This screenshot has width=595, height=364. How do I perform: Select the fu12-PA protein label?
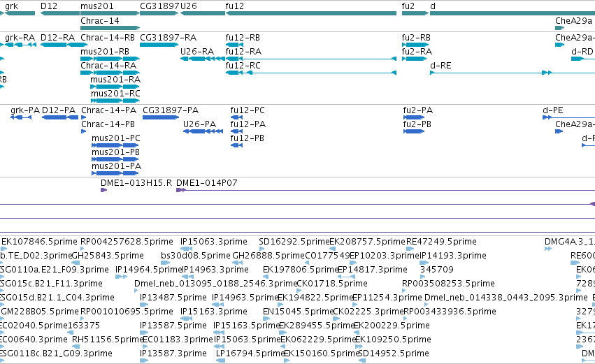tap(248, 124)
